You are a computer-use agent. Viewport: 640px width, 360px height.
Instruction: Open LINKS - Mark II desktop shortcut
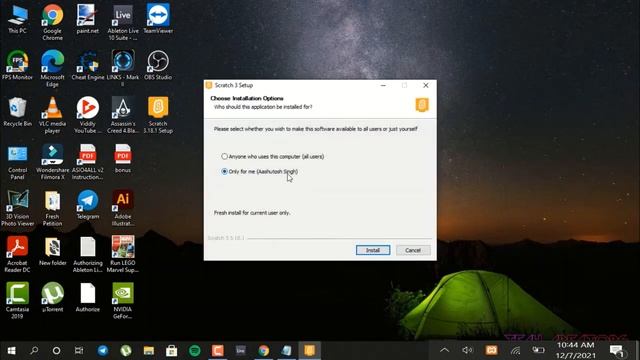tap(123, 69)
